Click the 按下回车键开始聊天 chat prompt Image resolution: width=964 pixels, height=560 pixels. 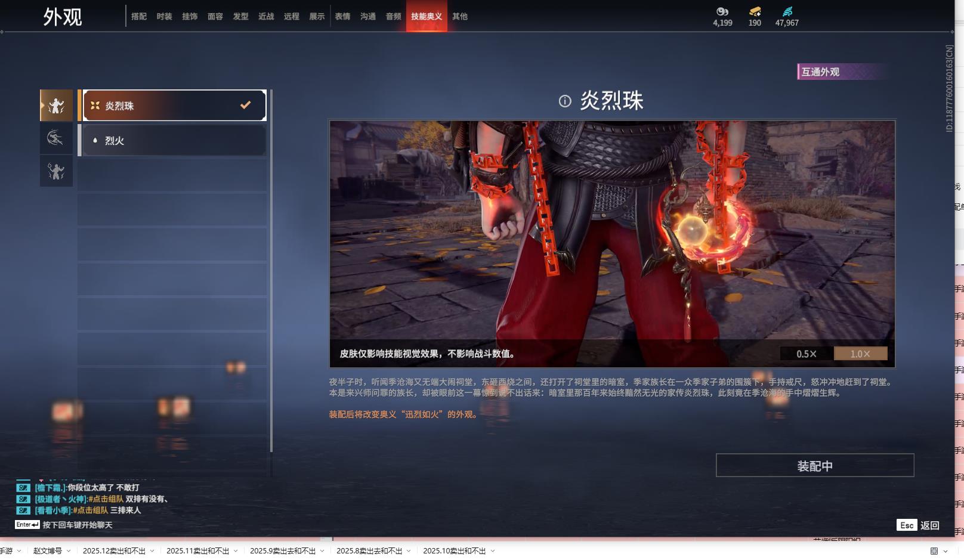(x=78, y=525)
